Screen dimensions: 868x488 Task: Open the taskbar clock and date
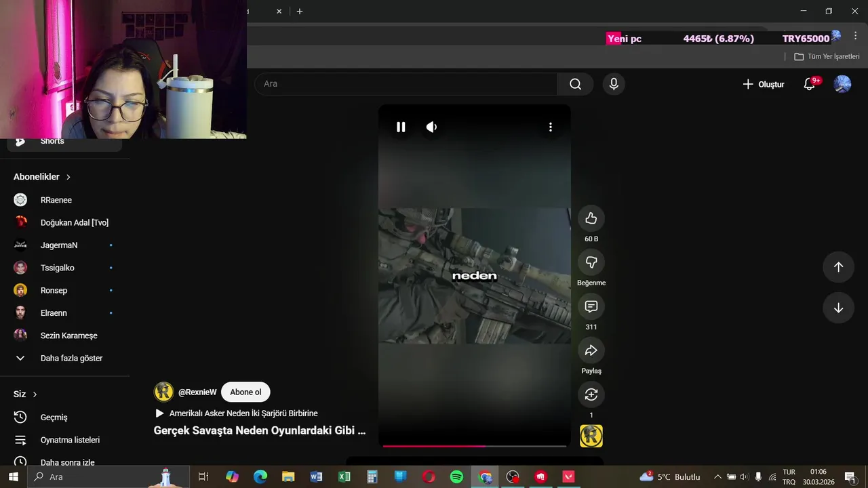coord(818,476)
